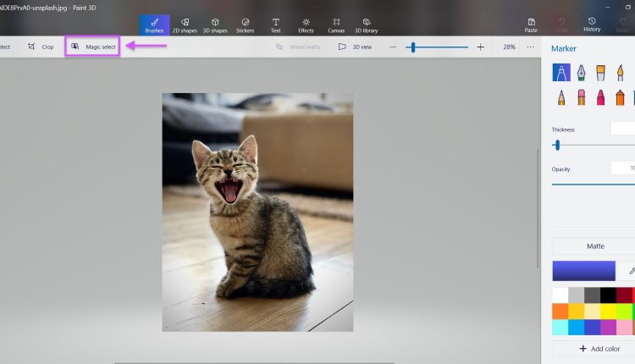The image size is (635, 364).
Task: Choose the Calligraphy pen brush
Action: click(x=582, y=73)
